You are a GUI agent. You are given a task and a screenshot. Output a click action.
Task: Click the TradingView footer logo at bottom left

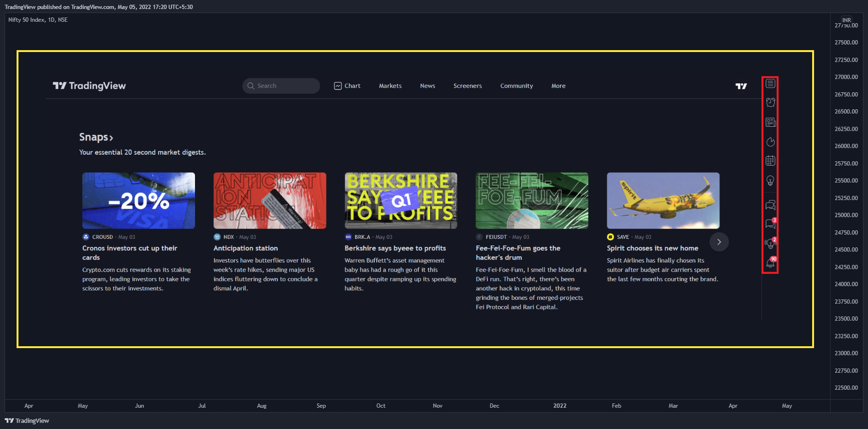click(27, 420)
